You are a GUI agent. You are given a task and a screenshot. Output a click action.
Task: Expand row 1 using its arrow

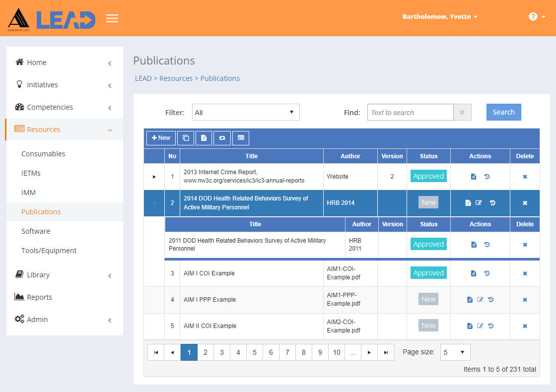tap(154, 177)
